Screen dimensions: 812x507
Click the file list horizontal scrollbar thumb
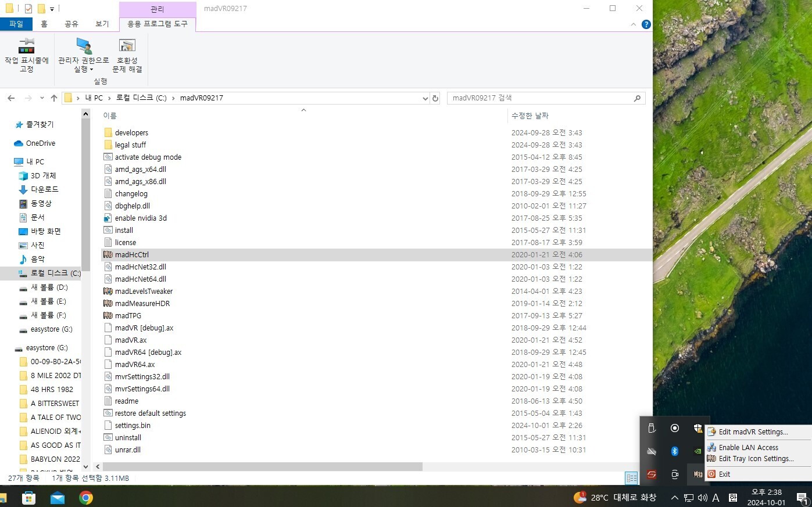[x=262, y=467]
